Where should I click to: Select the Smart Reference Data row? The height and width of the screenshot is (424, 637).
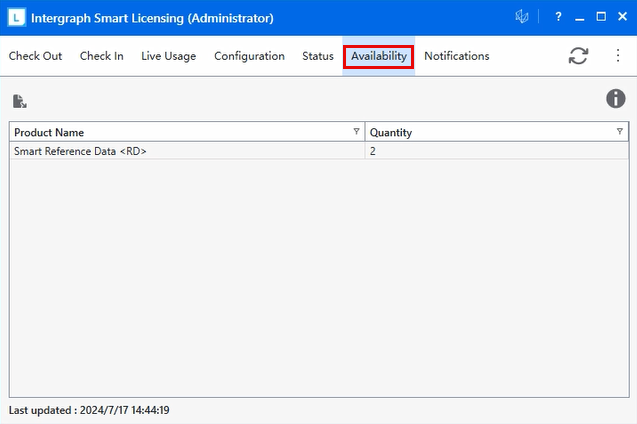150,151
